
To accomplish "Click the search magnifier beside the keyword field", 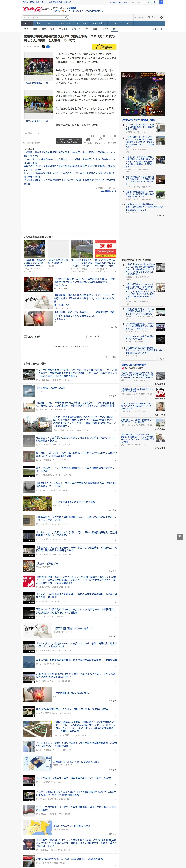I will (66, 18).
